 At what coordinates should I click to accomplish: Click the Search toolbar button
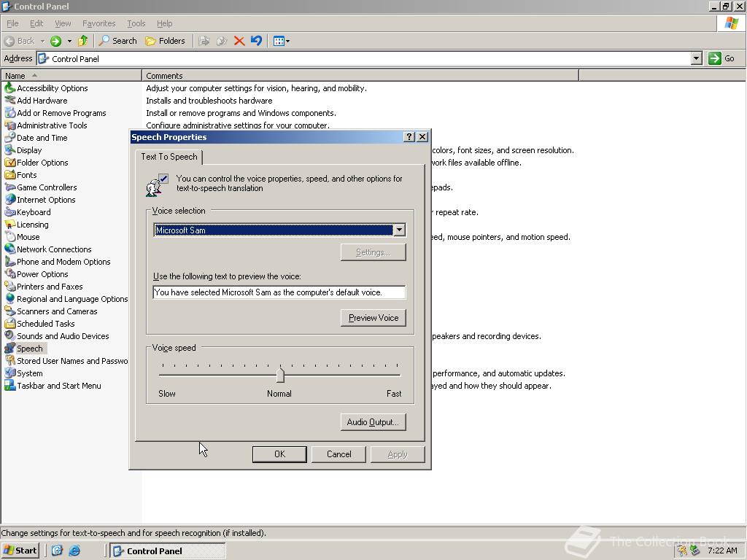118,41
